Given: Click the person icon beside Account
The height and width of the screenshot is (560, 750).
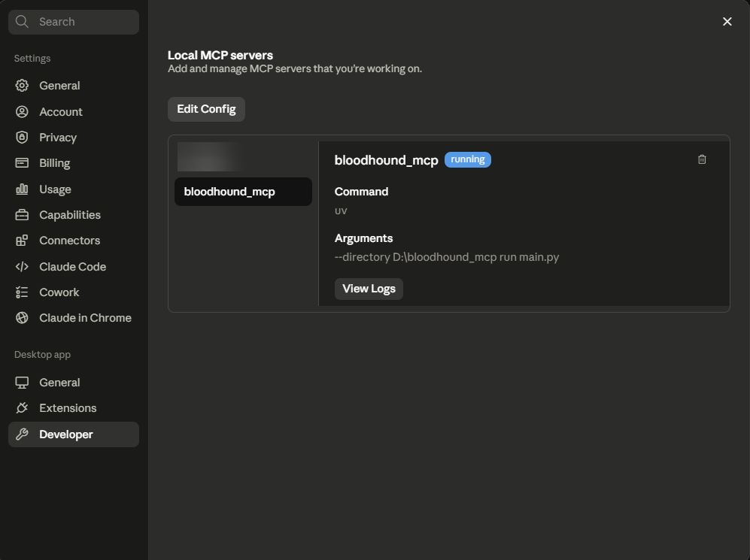Looking at the screenshot, I should click(22, 112).
